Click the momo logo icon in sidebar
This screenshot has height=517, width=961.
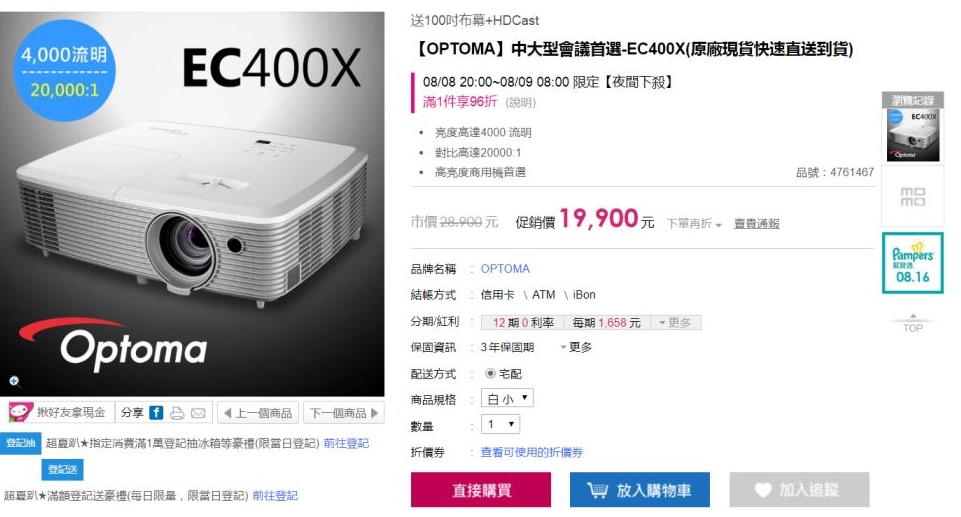[x=913, y=197]
